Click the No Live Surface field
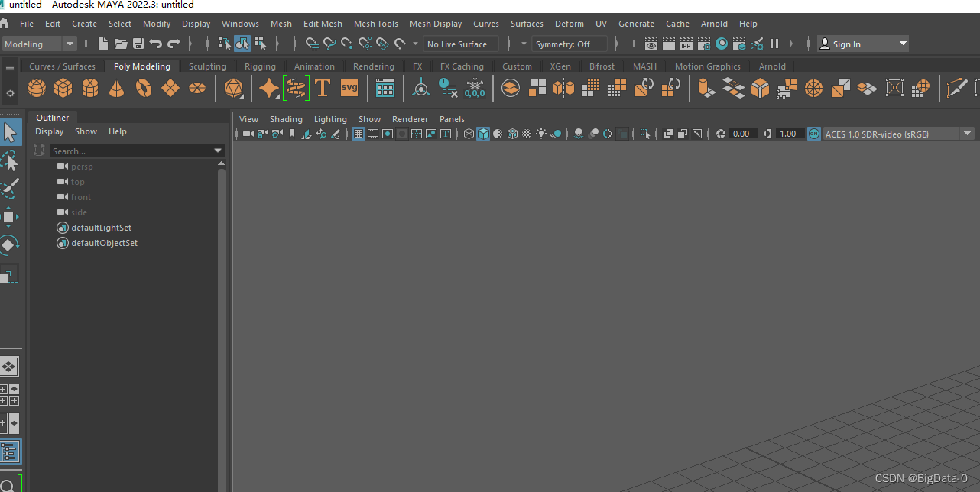This screenshot has height=492, width=980. pyautogui.click(x=461, y=44)
